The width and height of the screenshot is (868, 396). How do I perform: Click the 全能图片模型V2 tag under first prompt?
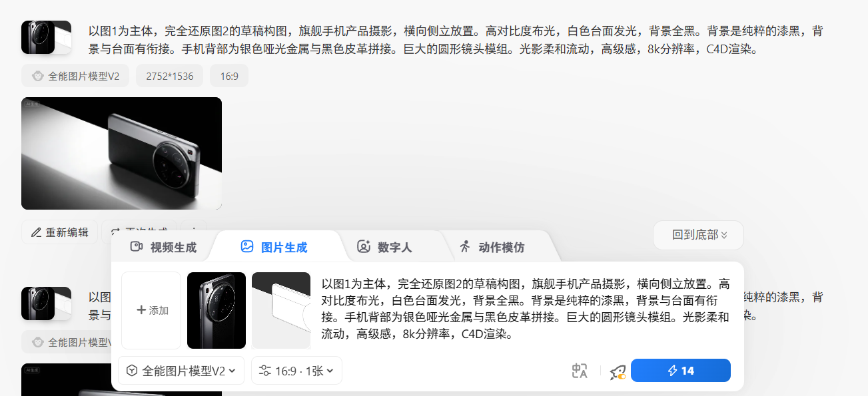pos(75,76)
